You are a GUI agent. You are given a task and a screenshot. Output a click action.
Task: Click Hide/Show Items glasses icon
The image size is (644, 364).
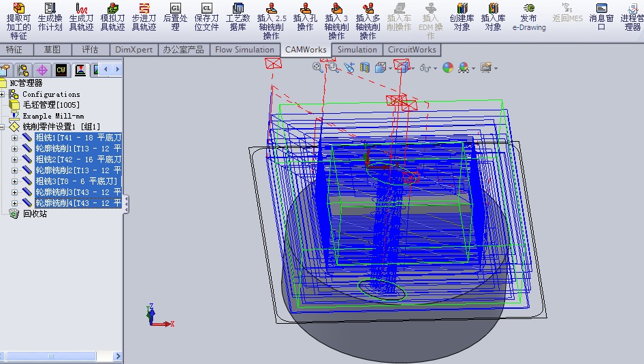click(x=425, y=68)
